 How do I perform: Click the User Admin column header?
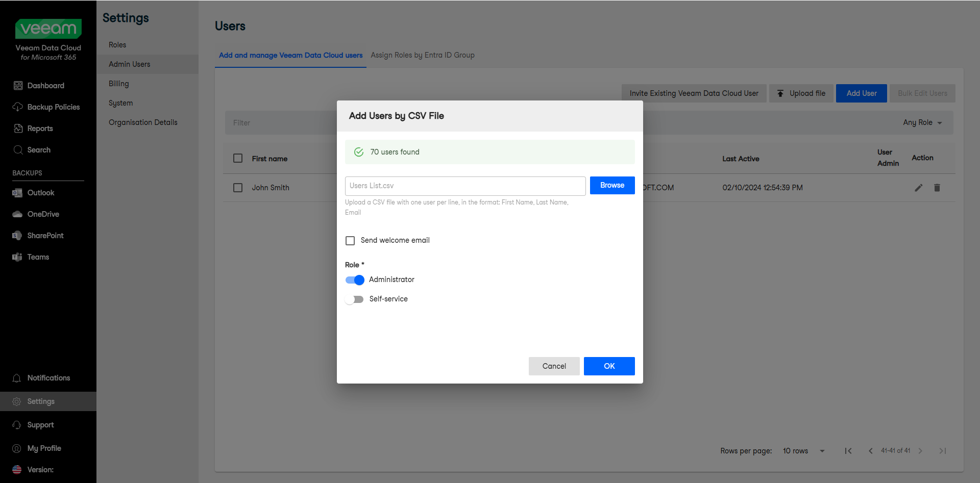click(x=888, y=158)
